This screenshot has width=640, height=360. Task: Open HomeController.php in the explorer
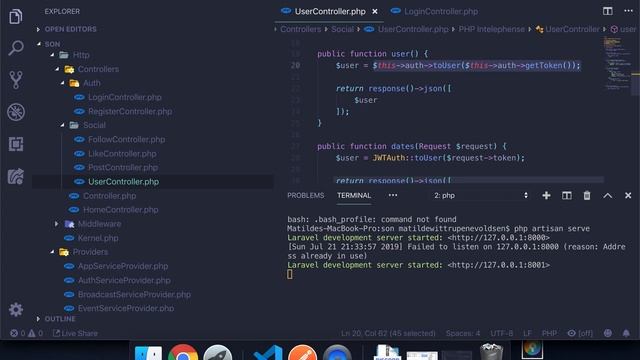pos(120,209)
